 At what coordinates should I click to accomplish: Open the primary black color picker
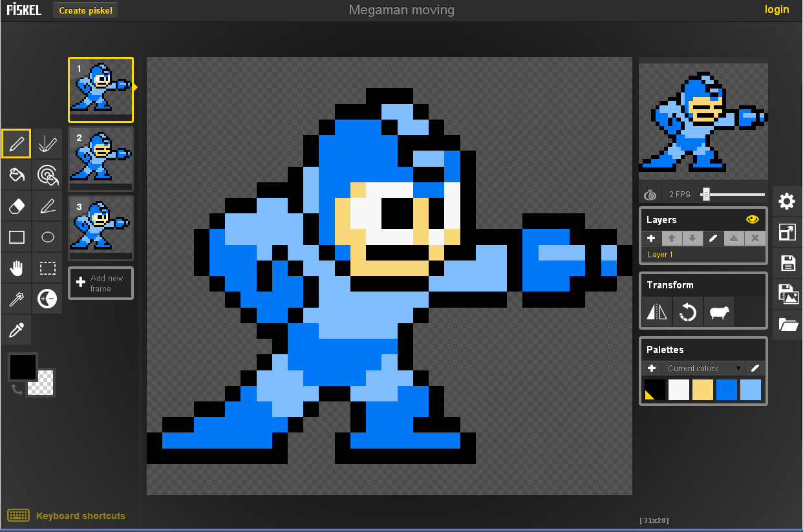tap(22, 367)
